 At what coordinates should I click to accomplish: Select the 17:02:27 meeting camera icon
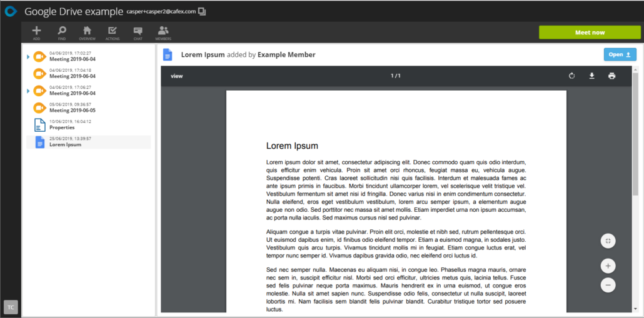coord(39,56)
